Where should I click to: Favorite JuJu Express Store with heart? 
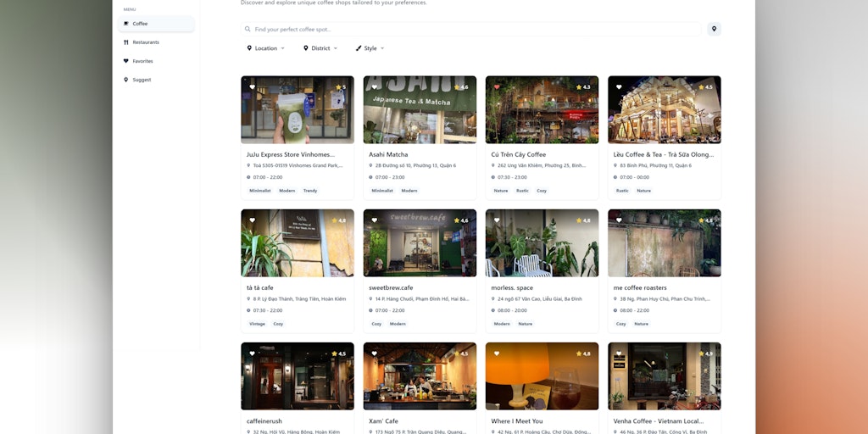click(x=252, y=87)
